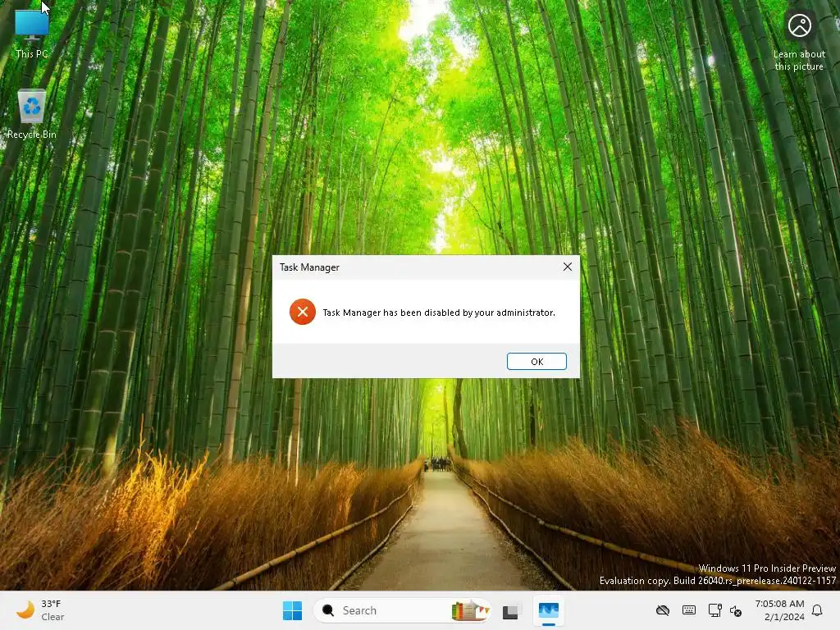Click the Task Manager dialog title
Image resolution: width=840 pixels, height=630 pixels.
point(309,267)
